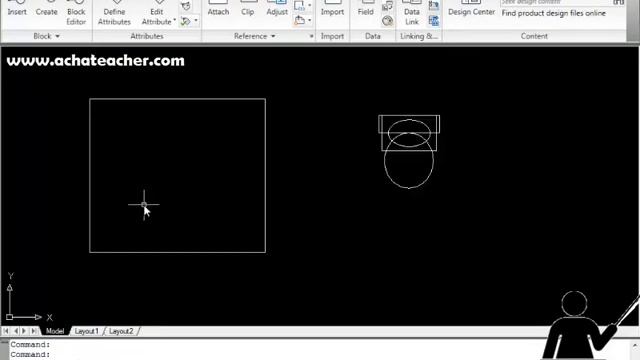Open Find product design files online link

click(x=553, y=13)
